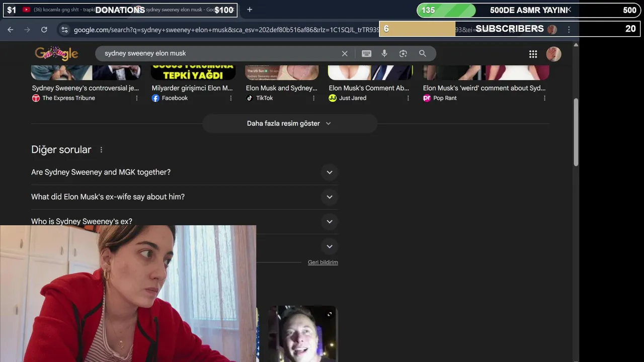
Task: Expand the Elon Musk video thumbnail icon
Action: tap(330, 314)
